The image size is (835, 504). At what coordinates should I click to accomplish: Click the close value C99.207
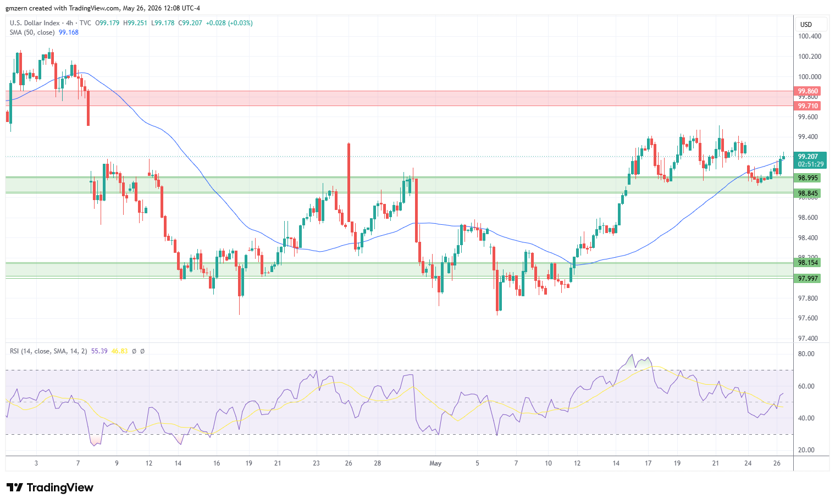(190, 23)
